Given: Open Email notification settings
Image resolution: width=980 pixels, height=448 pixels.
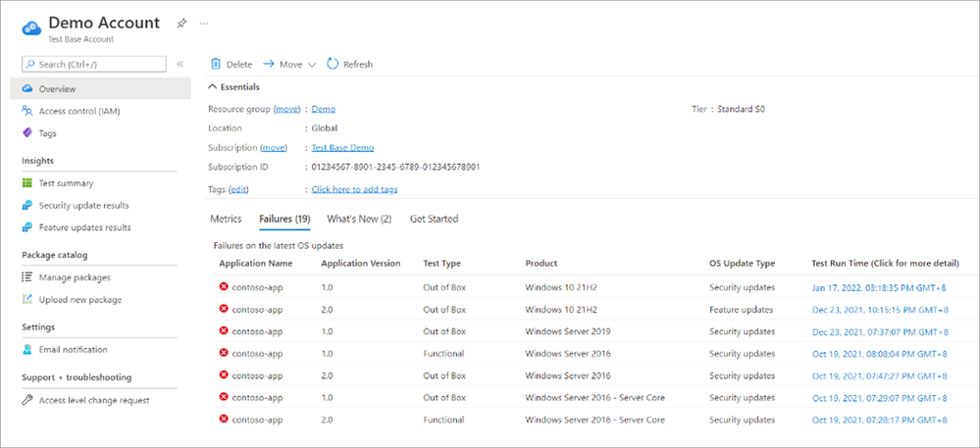Looking at the screenshot, I should point(73,350).
